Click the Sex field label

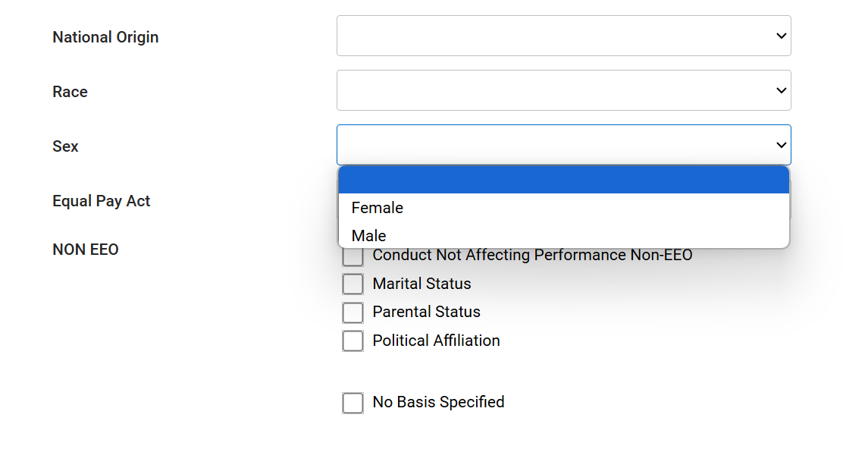[65, 146]
